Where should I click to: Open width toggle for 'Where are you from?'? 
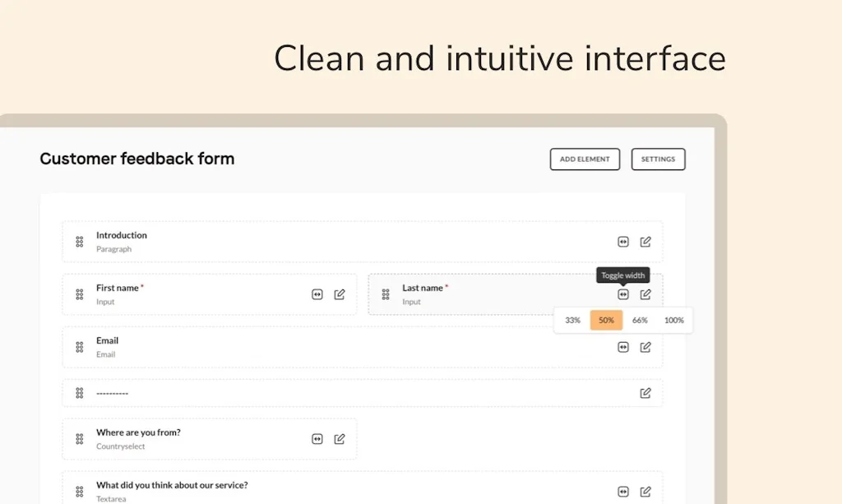click(x=317, y=438)
